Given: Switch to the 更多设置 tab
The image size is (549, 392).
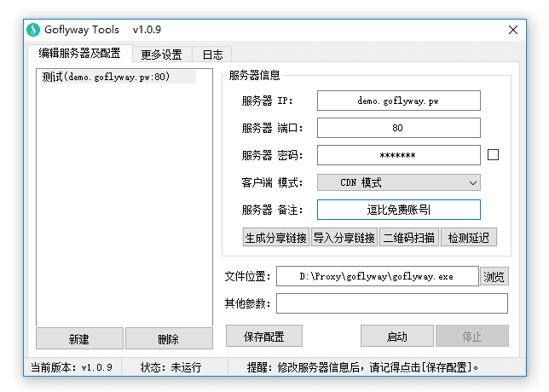Looking at the screenshot, I should (161, 55).
